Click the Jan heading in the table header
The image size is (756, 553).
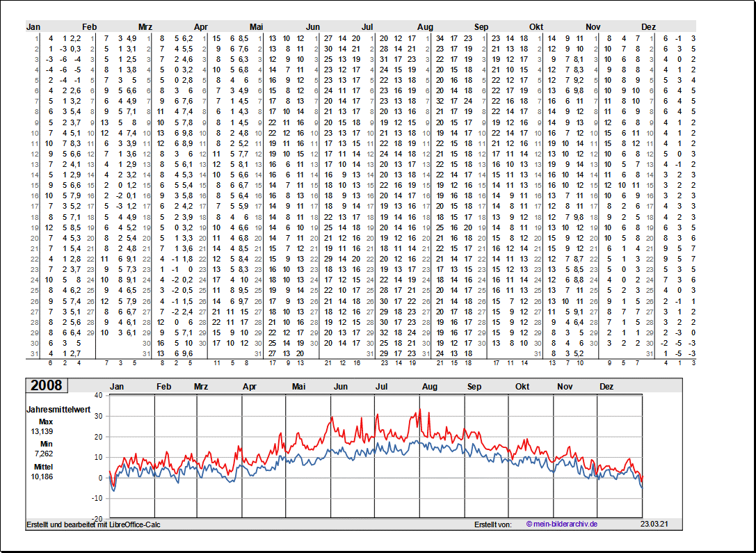(x=33, y=26)
